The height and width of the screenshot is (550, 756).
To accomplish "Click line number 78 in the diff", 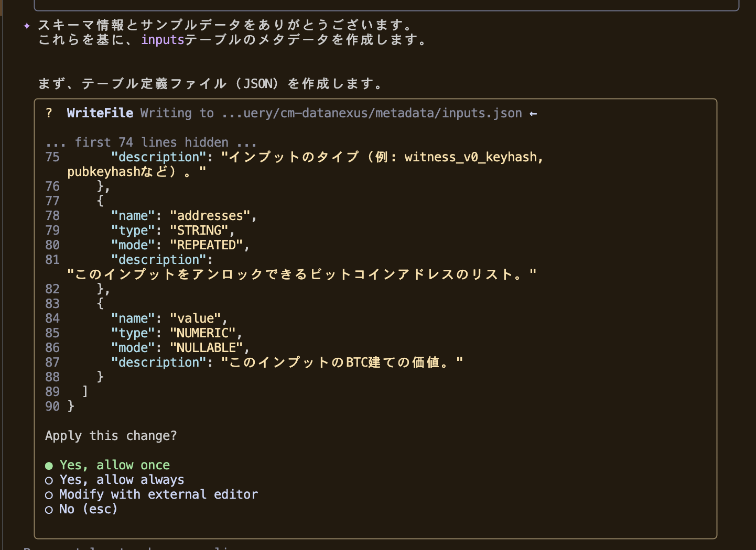I will (x=52, y=216).
